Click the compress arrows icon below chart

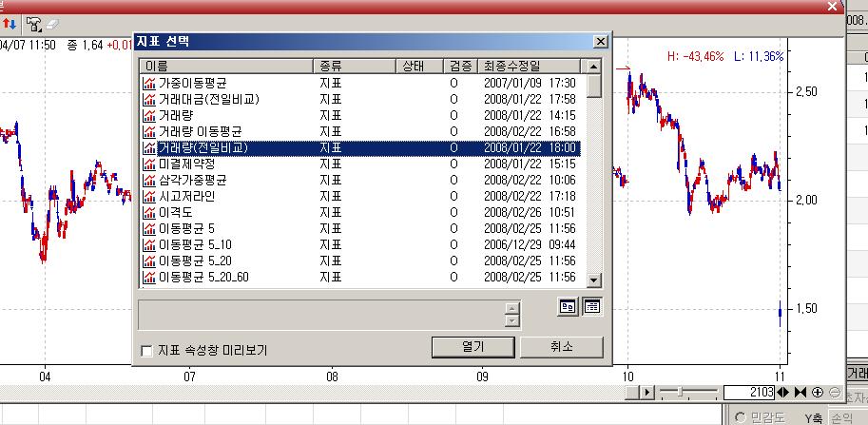(x=800, y=393)
